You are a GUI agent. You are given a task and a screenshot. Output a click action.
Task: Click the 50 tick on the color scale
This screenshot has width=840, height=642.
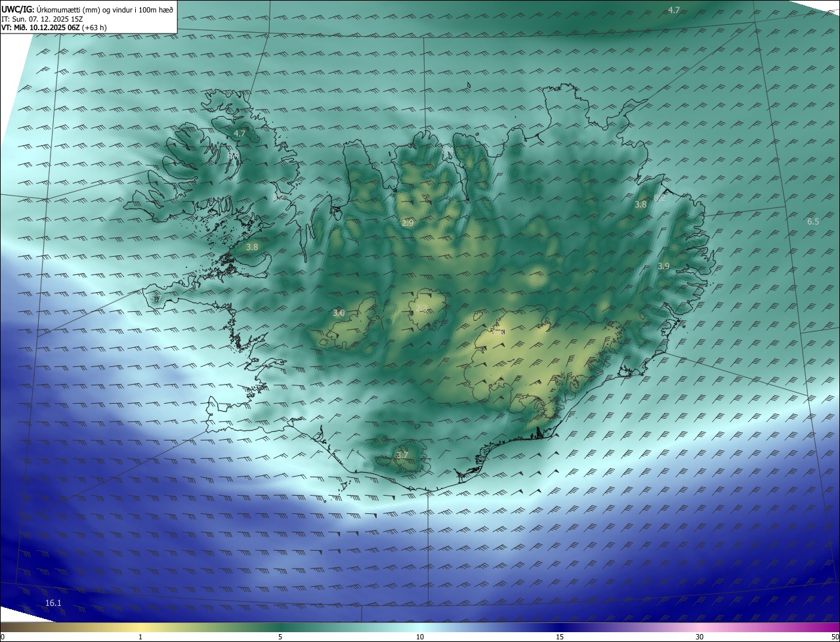click(x=835, y=637)
